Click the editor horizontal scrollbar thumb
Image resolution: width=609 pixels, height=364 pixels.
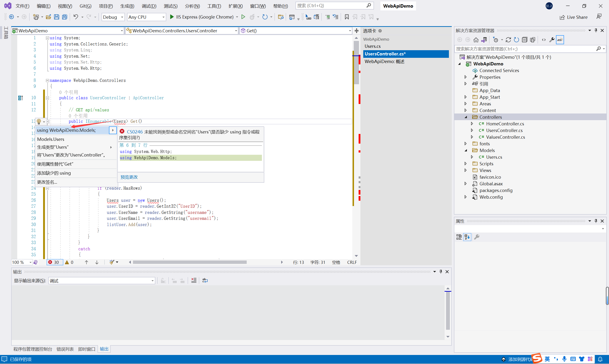(x=189, y=262)
